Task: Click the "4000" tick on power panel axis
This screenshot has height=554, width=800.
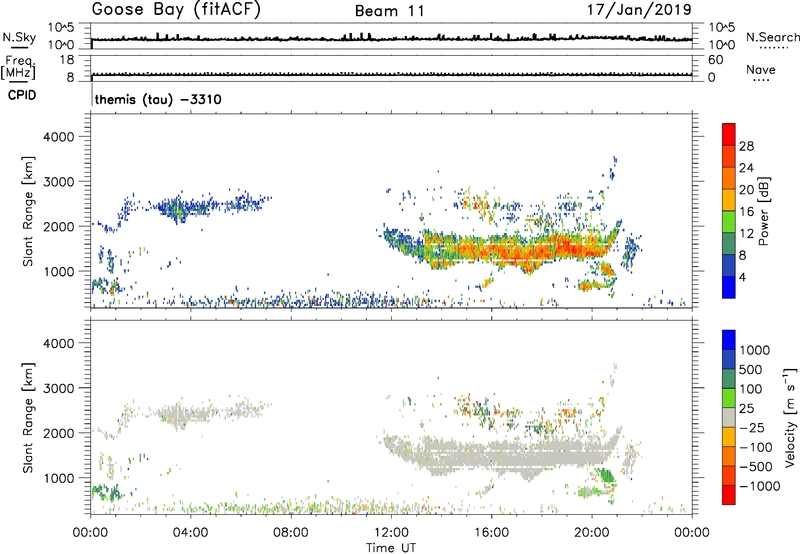Action: pos(58,137)
